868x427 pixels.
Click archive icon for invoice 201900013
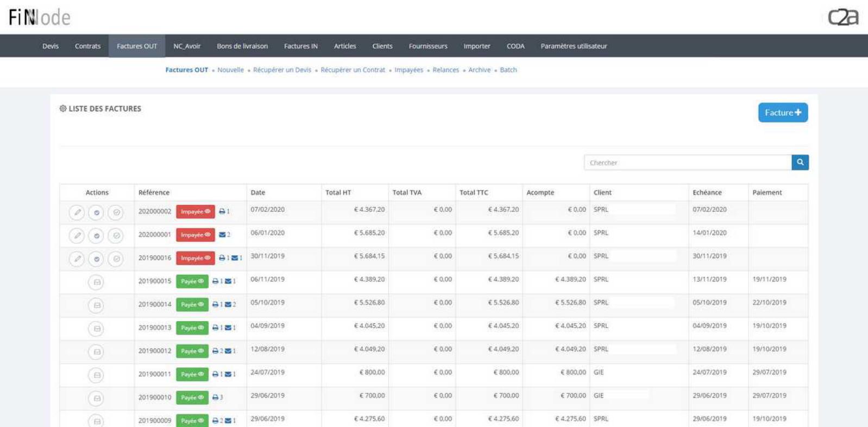coord(96,329)
